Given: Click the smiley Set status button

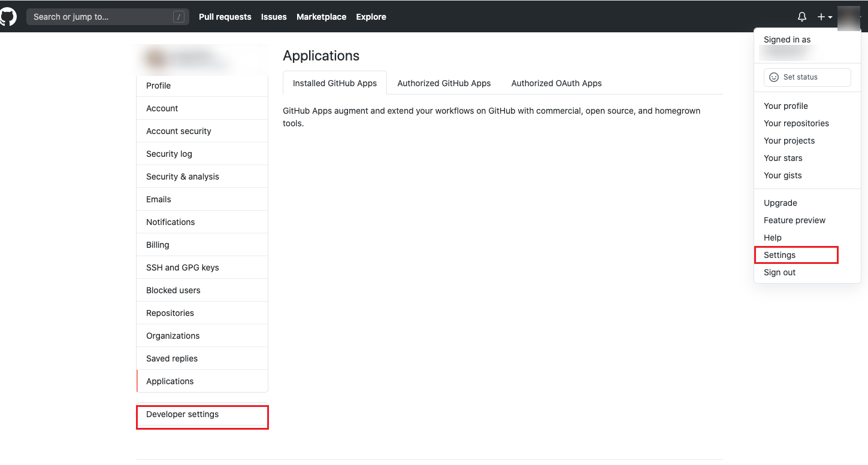Looking at the screenshot, I should tap(807, 77).
